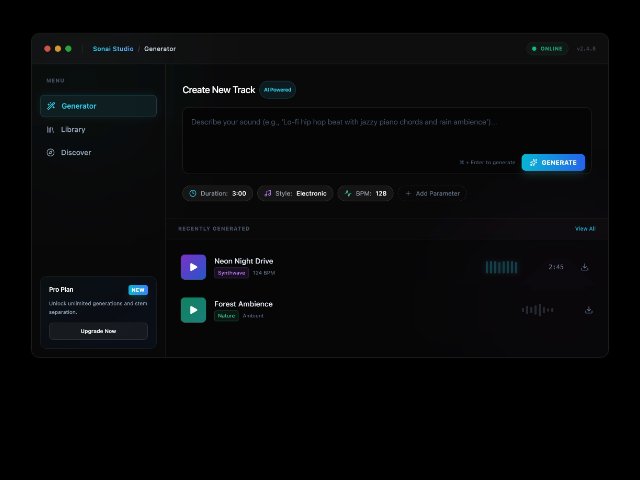Viewport: 640px width, 480px height.
Task: Download the Forest Ambience track
Action: click(x=588, y=310)
